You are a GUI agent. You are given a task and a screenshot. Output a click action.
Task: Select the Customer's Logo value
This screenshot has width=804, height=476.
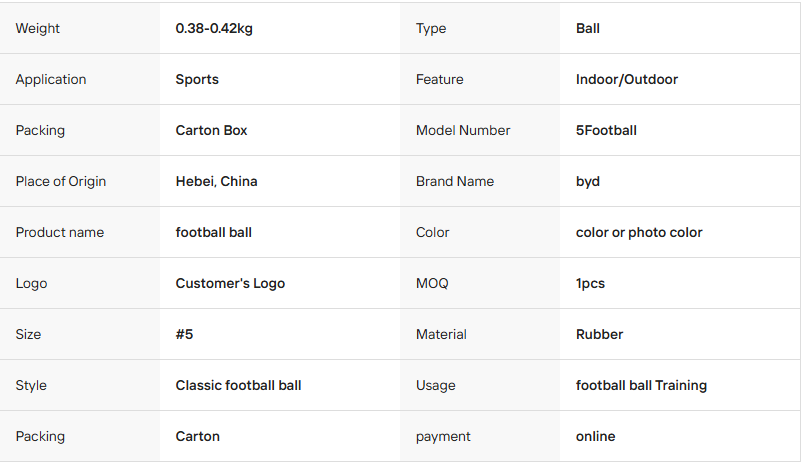click(x=230, y=283)
